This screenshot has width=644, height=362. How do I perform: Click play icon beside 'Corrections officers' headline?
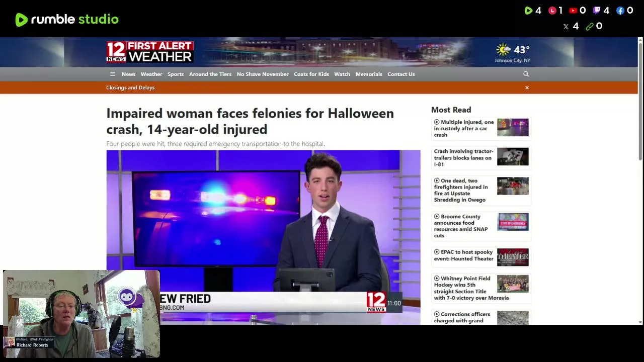437,314
